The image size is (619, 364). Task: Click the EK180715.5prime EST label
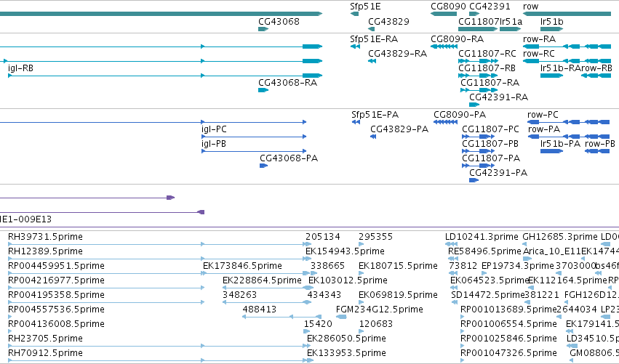point(398,266)
